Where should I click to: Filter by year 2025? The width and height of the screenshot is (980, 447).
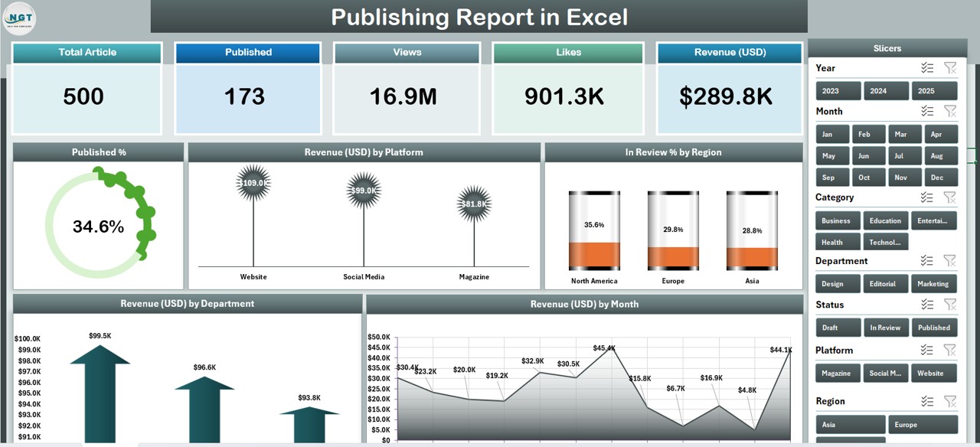934,90
